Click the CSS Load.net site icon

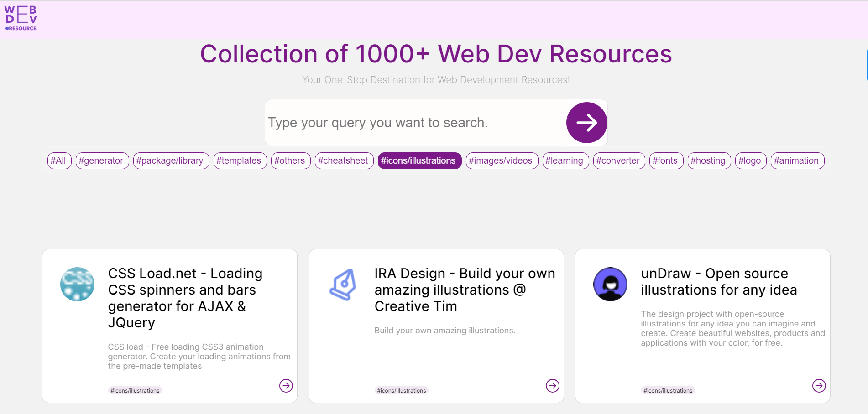(77, 284)
